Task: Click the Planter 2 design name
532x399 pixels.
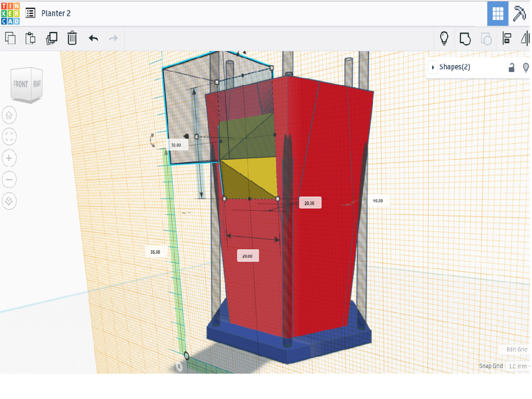Action: coord(56,13)
